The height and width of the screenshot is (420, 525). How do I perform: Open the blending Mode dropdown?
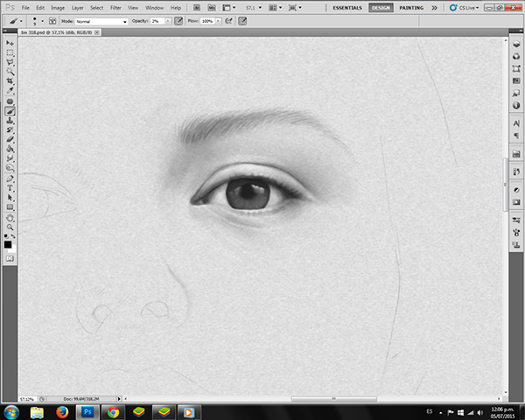101,19
